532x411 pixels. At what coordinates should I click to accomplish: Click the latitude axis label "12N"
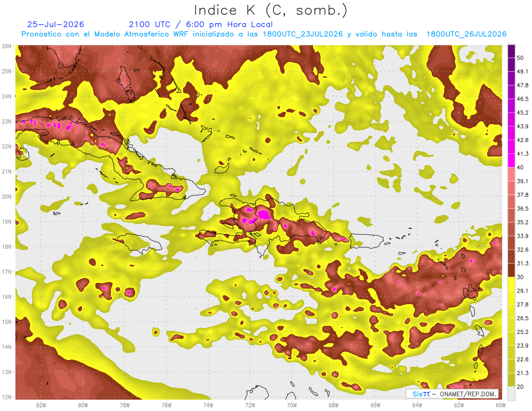click(x=7, y=397)
